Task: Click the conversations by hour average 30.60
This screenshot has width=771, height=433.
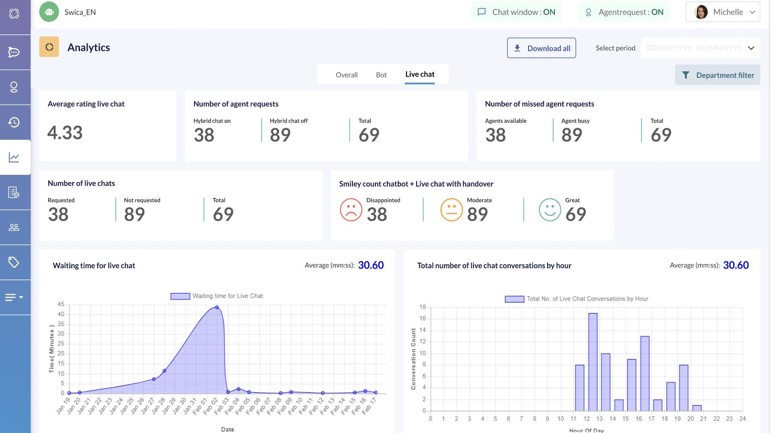Action: pos(736,265)
